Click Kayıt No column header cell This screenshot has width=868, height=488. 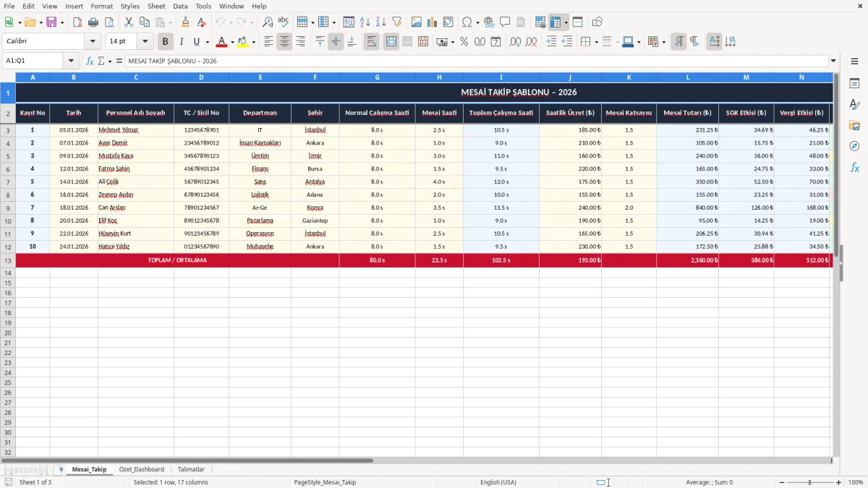[x=33, y=113]
